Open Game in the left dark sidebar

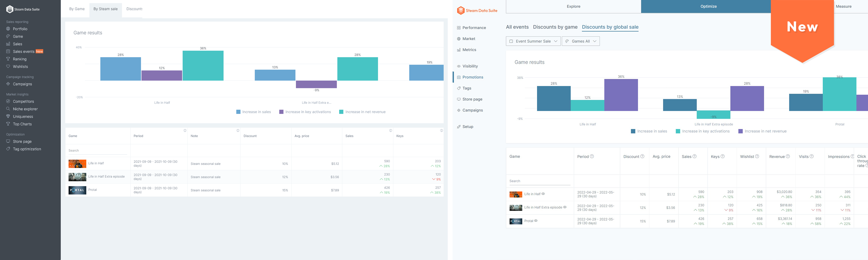pyautogui.click(x=18, y=36)
